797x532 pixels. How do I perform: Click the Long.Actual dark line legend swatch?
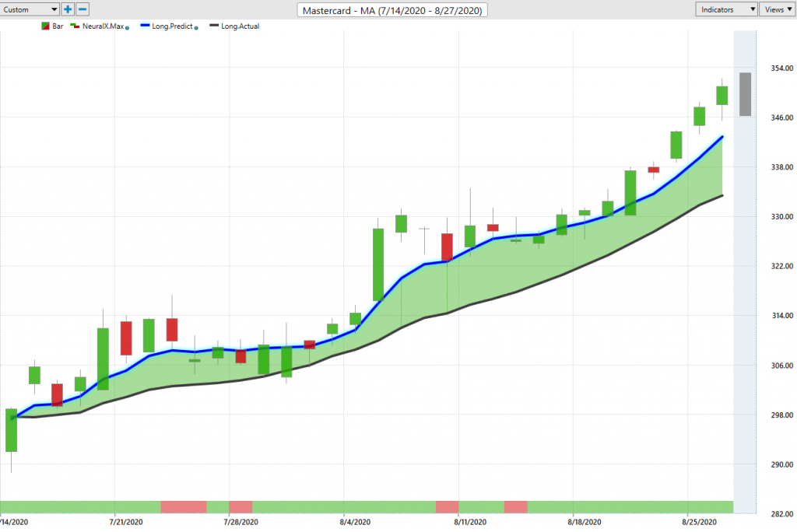click(214, 26)
